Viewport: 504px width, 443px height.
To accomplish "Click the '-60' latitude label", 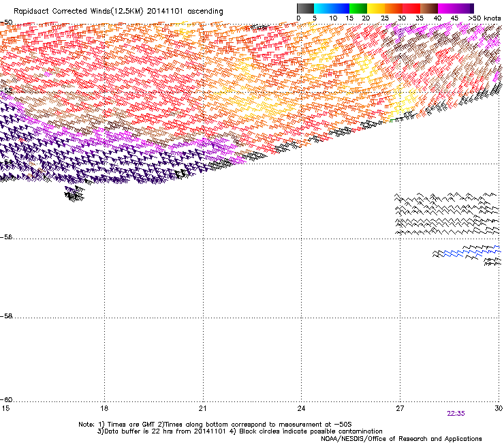I will 6,400.
